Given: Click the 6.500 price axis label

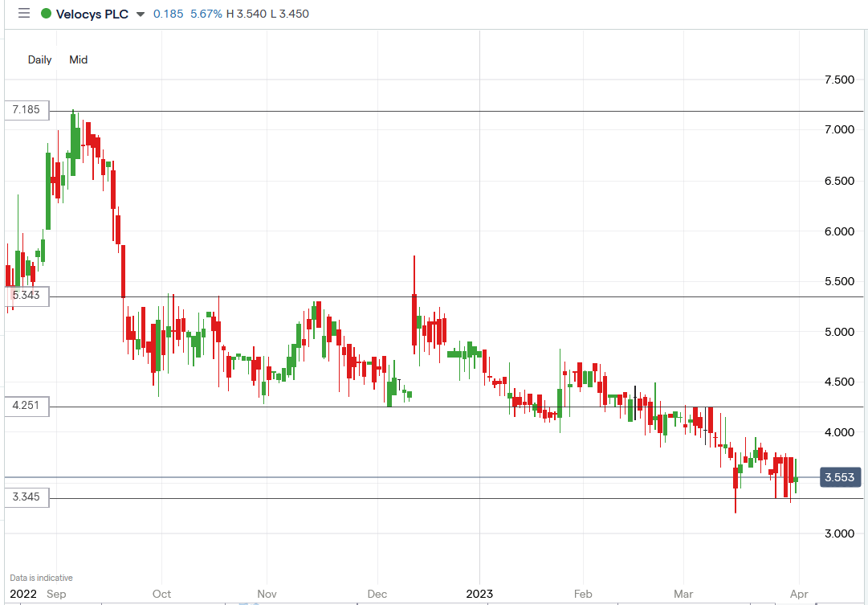Looking at the screenshot, I should (839, 181).
